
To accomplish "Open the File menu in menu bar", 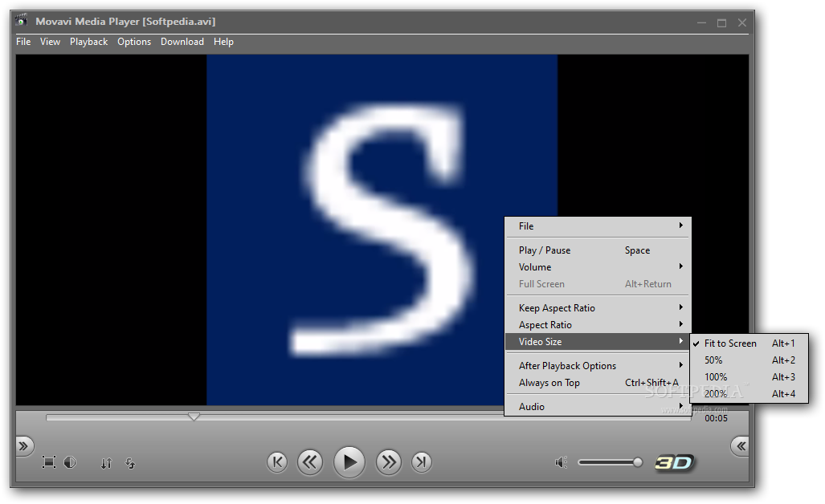I will coord(23,42).
